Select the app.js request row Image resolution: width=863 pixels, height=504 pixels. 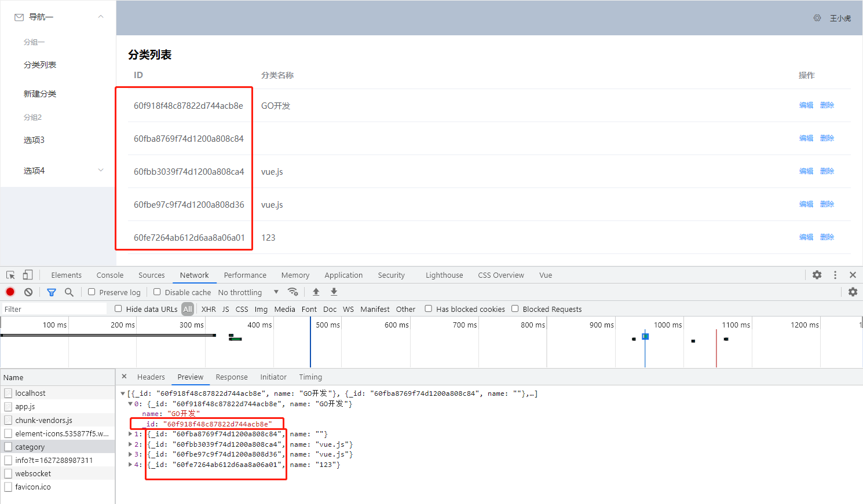point(58,406)
